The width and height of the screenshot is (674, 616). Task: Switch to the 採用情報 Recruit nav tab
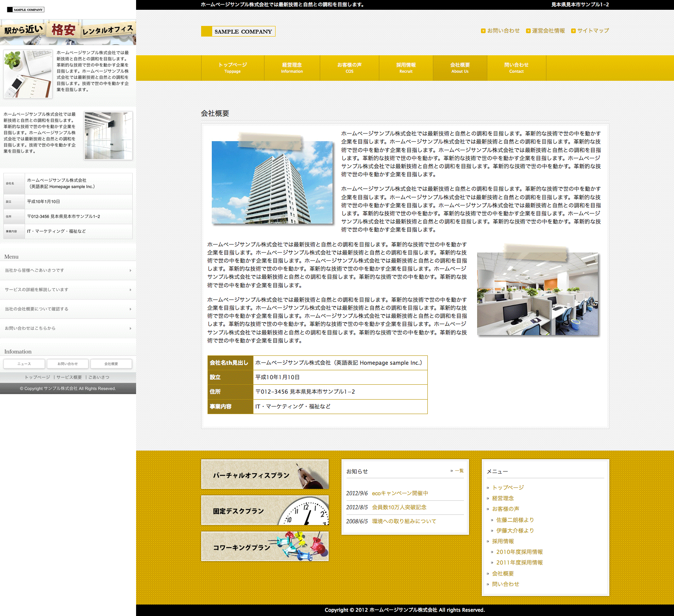(406, 68)
